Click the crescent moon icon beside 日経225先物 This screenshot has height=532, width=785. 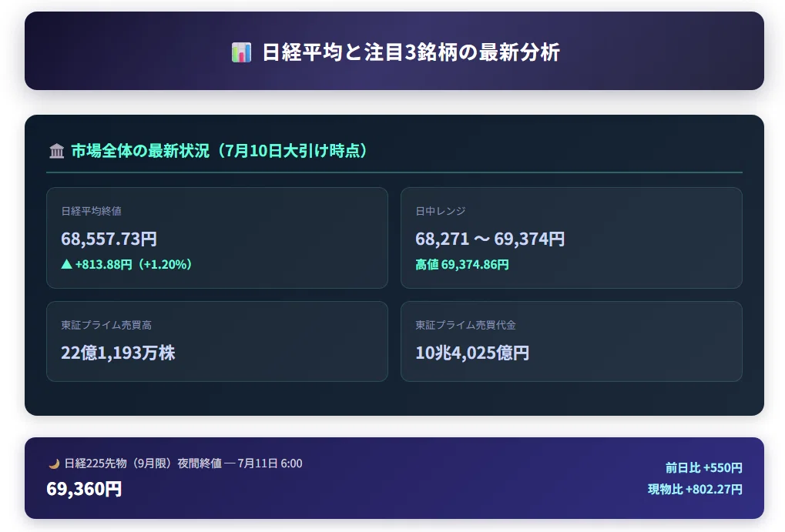[x=54, y=464]
